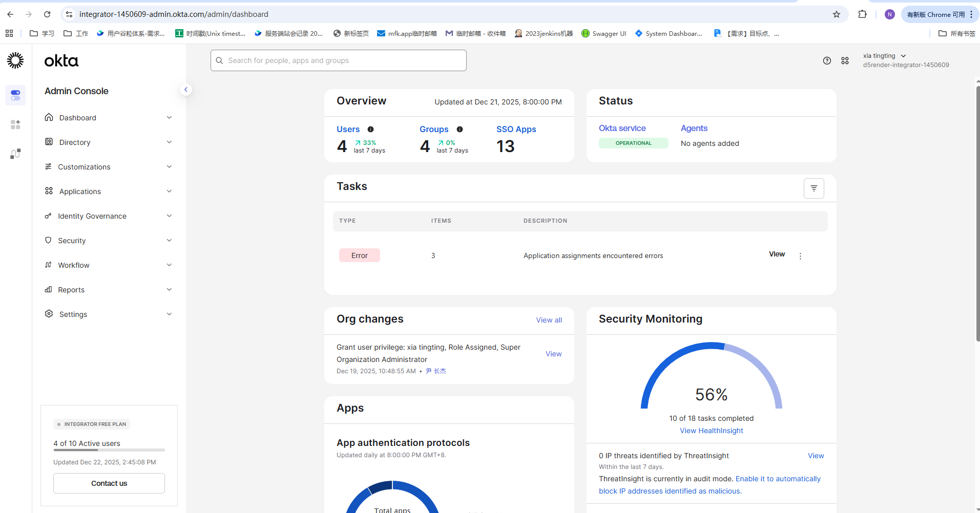980x513 pixels.
Task: Click the Contact us button
Action: click(109, 483)
